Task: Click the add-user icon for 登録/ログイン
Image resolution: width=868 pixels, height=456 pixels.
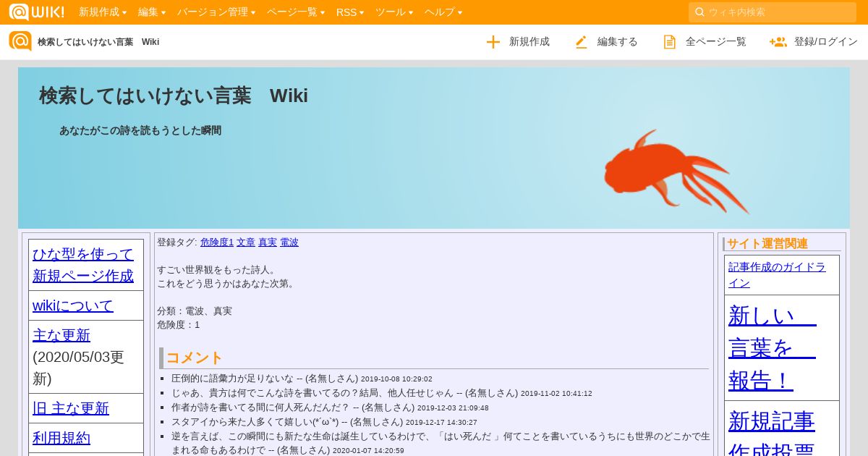Action: click(x=778, y=42)
